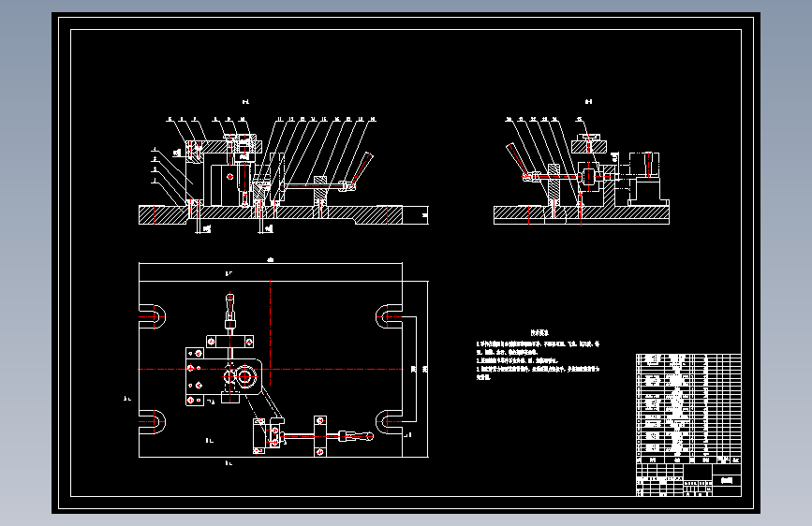Select the lower-right U-slot in the plan view
The image size is (812, 526).
389,422
